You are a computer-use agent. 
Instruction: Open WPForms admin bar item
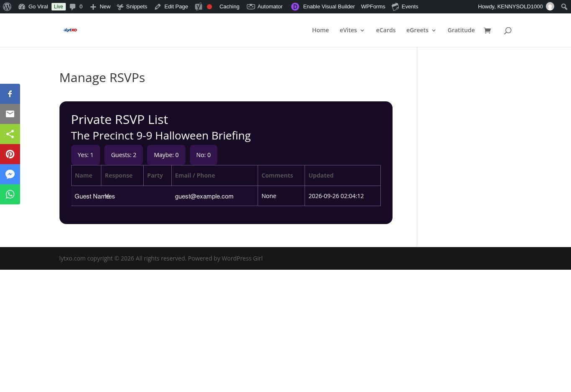click(373, 7)
